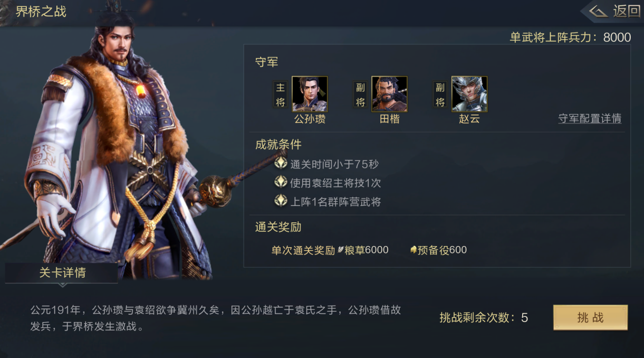The image size is (644, 358).
Task: Click the 粮草 grain reward icon
Action: (341, 250)
